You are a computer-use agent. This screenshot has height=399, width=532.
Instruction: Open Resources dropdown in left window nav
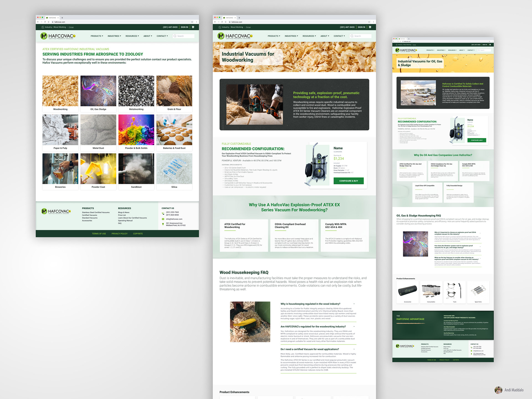pyautogui.click(x=132, y=36)
